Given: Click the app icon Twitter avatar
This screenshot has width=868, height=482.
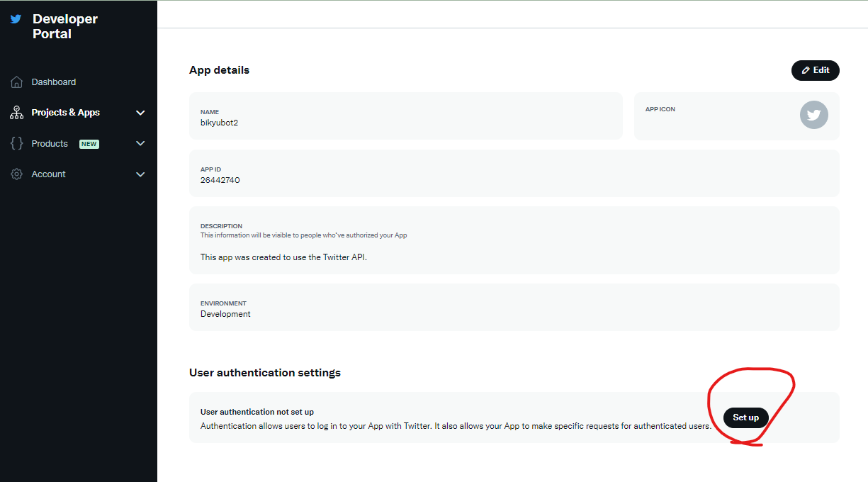Looking at the screenshot, I should point(813,116).
